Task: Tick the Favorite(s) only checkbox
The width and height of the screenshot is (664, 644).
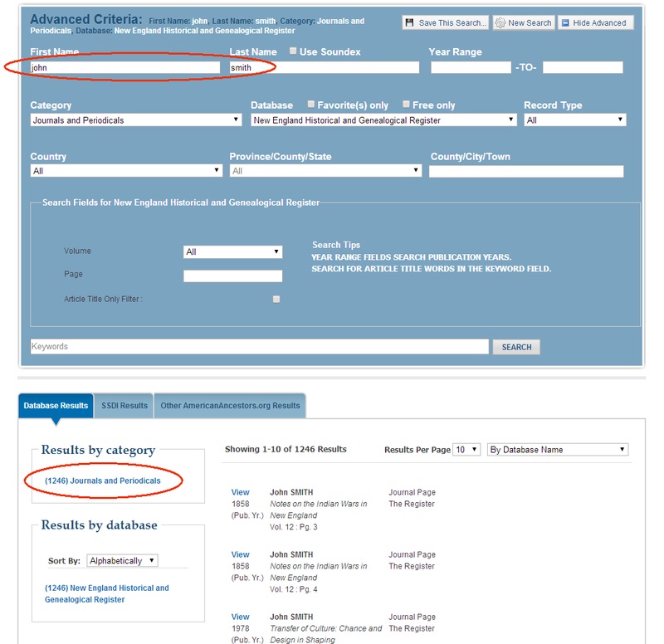Action: point(310,105)
